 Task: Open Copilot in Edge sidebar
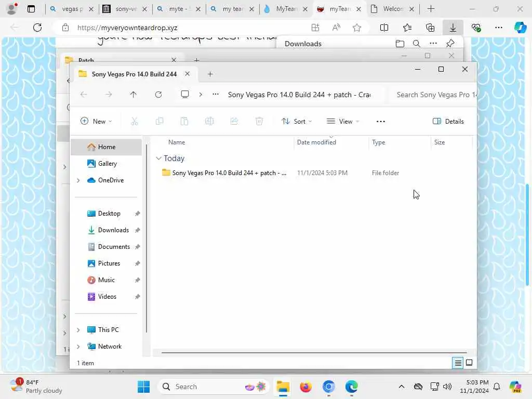(x=521, y=28)
